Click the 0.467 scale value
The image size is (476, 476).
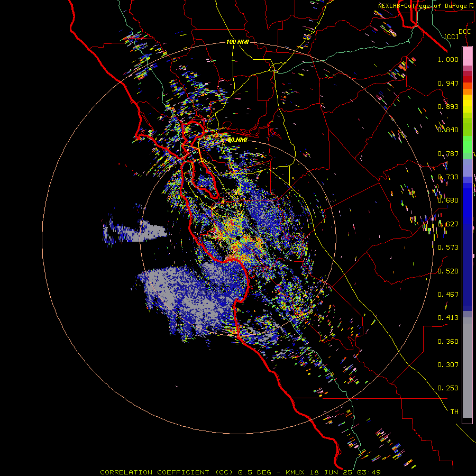(x=448, y=295)
